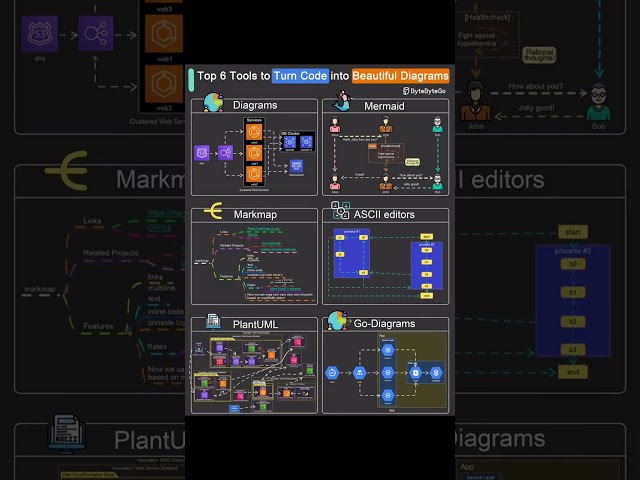Click the large John avatar in background
Screen dimensions: 640x480
(476, 101)
